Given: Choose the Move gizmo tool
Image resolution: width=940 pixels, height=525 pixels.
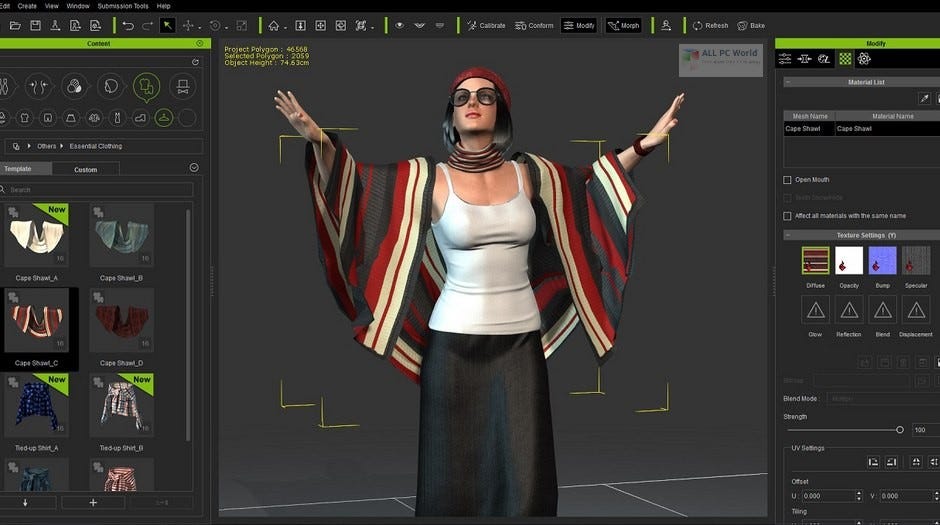Looking at the screenshot, I should coord(188,26).
